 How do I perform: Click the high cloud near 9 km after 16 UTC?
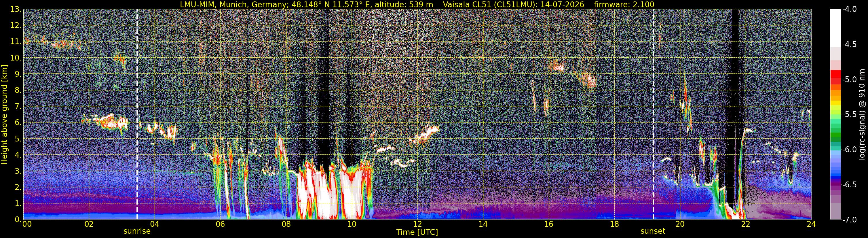click(x=557, y=65)
